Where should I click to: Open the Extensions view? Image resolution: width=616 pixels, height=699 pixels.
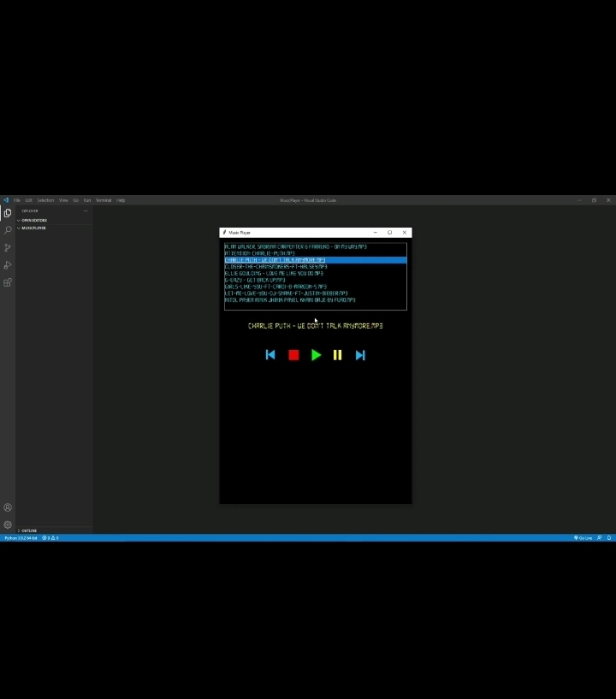(x=8, y=282)
